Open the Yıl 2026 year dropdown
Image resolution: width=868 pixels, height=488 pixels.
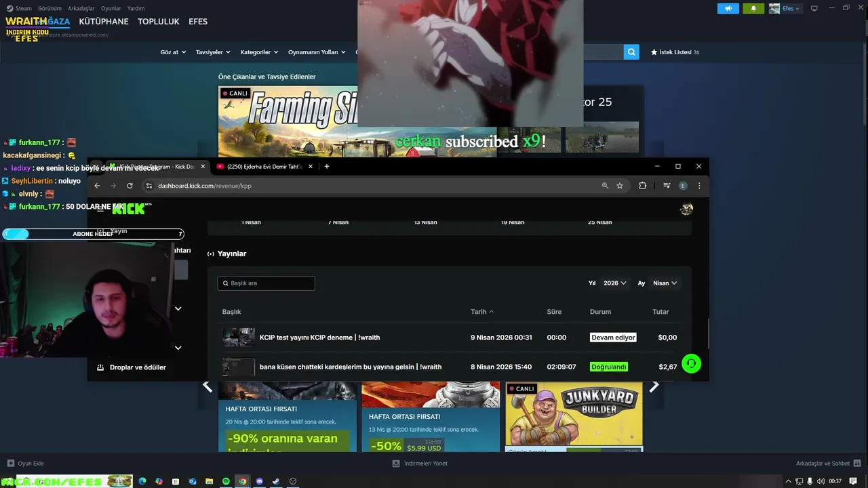coord(615,283)
